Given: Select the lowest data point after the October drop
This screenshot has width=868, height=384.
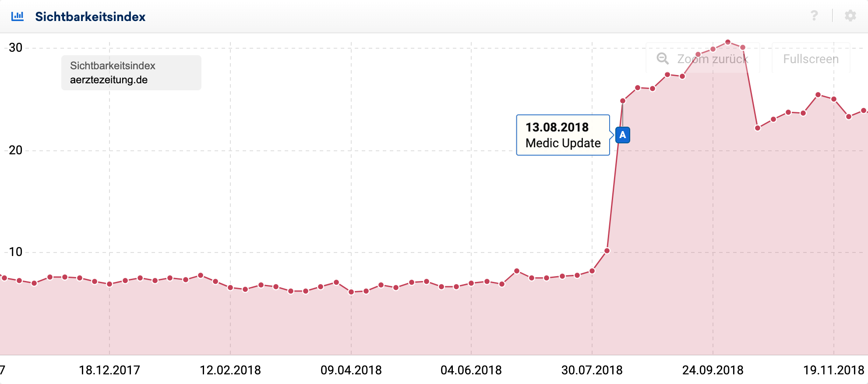Looking at the screenshot, I should pos(758,128).
